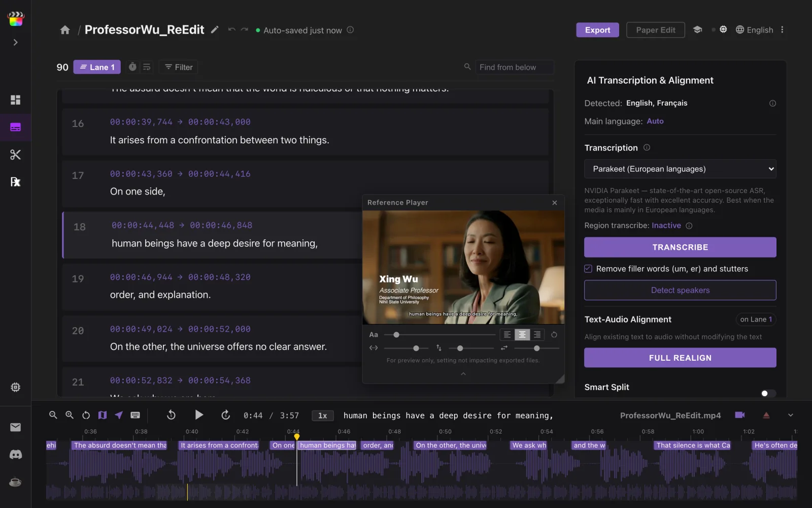Change main language from Auto

(655, 121)
